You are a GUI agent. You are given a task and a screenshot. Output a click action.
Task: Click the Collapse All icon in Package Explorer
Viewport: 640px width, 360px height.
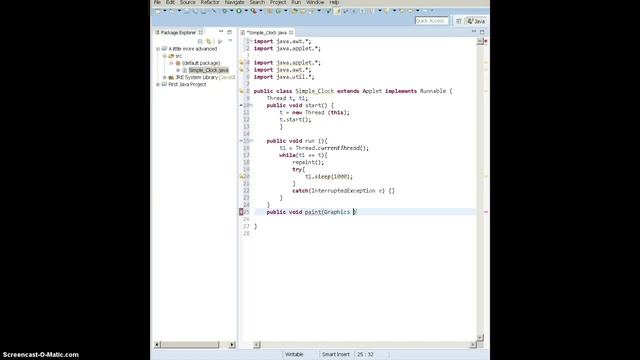[x=200, y=41]
